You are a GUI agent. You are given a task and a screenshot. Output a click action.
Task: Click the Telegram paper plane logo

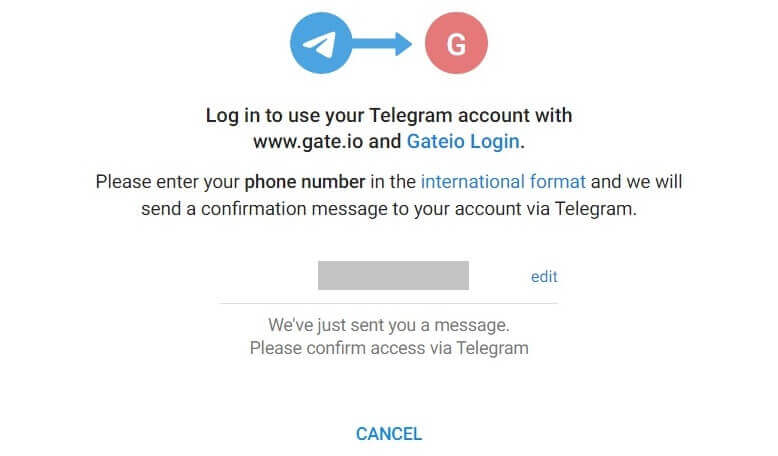(x=322, y=43)
